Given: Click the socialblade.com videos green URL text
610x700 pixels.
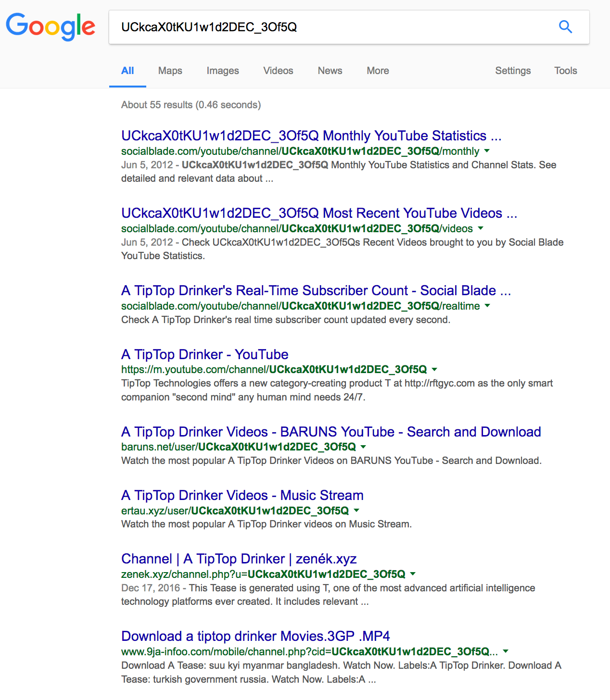Looking at the screenshot, I should coord(297,228).
